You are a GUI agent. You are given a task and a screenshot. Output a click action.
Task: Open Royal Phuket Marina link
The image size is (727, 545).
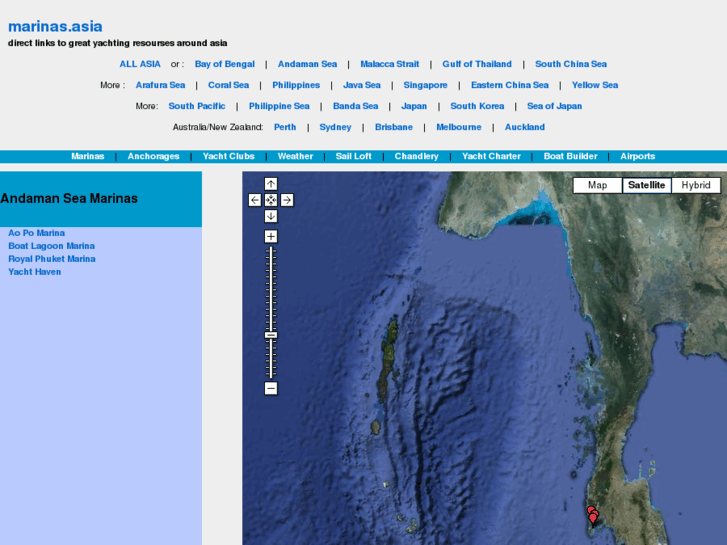(x=52, y=259)
